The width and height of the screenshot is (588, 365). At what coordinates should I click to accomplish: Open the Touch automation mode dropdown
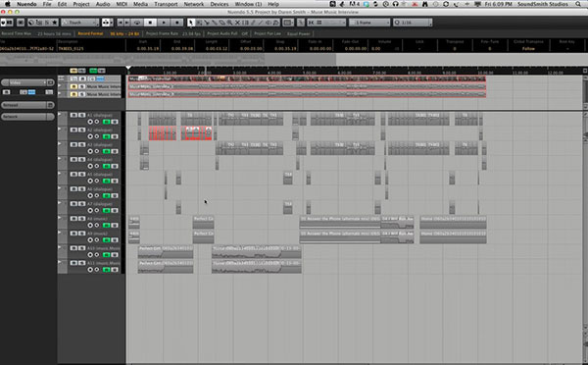coord(80,23)
